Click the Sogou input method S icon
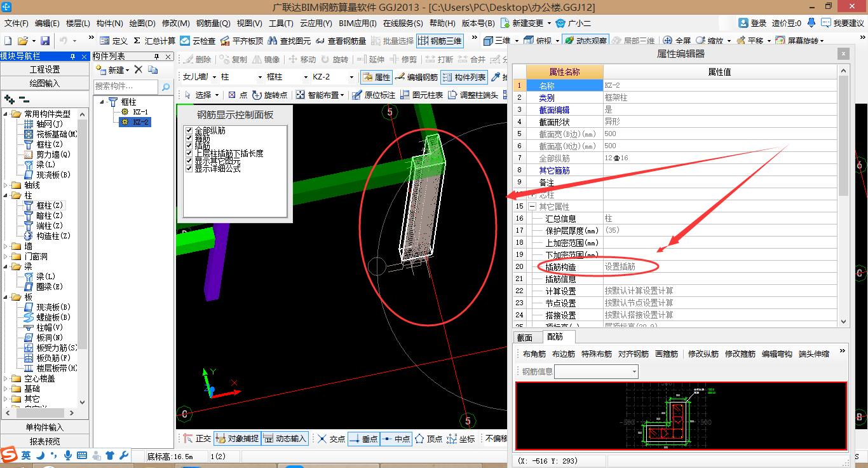This screenshot has width=868, height=468. pyautogui.click(x=9, y=454)
